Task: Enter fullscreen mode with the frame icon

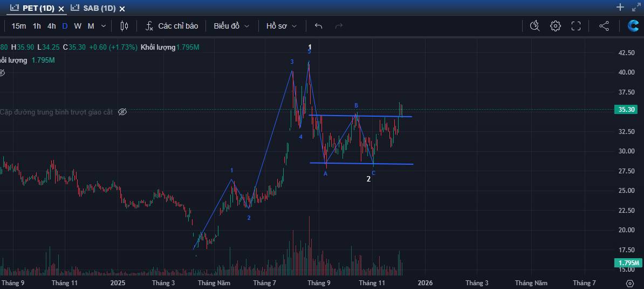Action: (x=576, y=26)
